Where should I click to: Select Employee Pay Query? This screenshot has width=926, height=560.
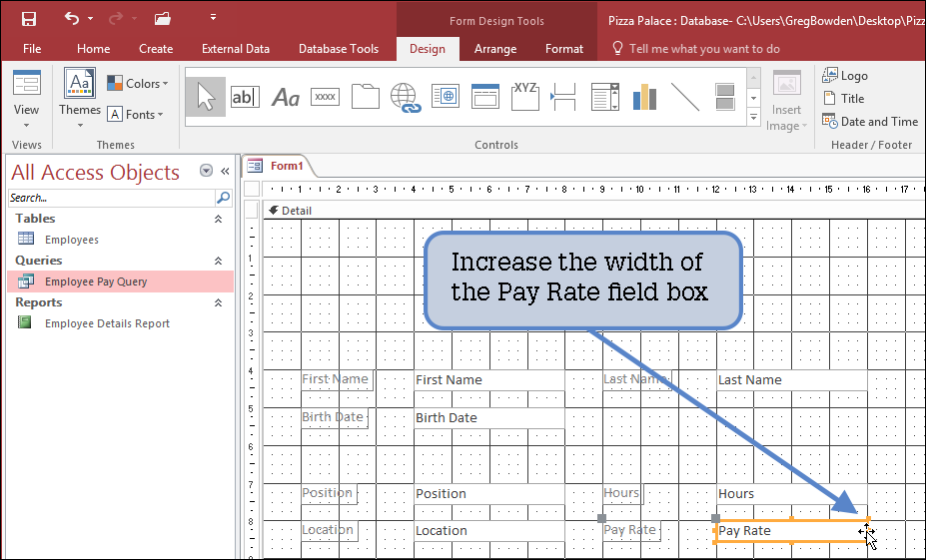(120, 281)
